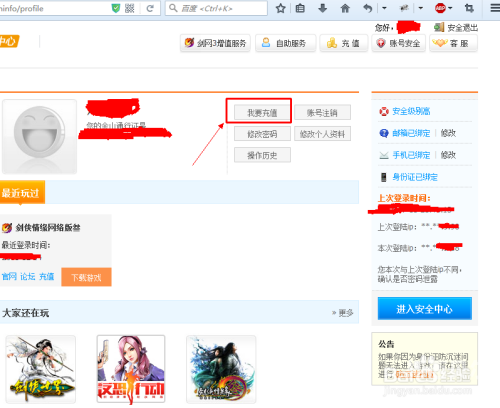Open the 剑侠世界 game thumbnail
This screenshot has width=500, height=408.
point(41,369)
